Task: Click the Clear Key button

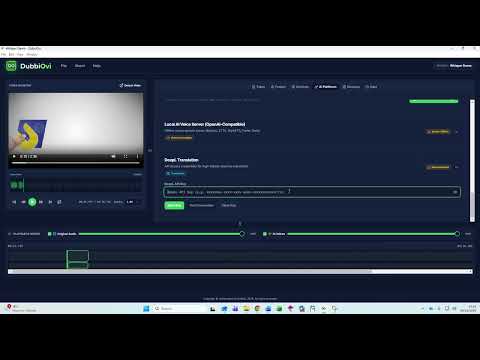Action: pos(229,205)
